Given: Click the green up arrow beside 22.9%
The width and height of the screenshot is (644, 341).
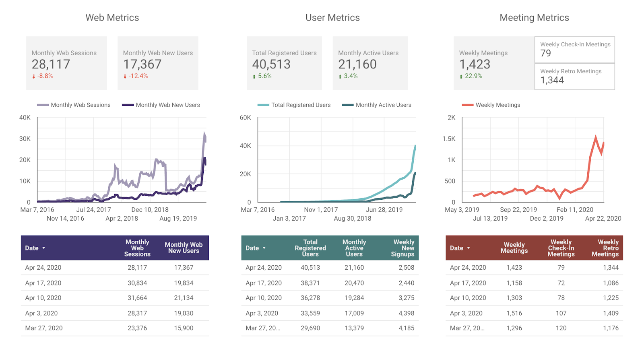Looking at the screenshot, I should tap(461, 76).
